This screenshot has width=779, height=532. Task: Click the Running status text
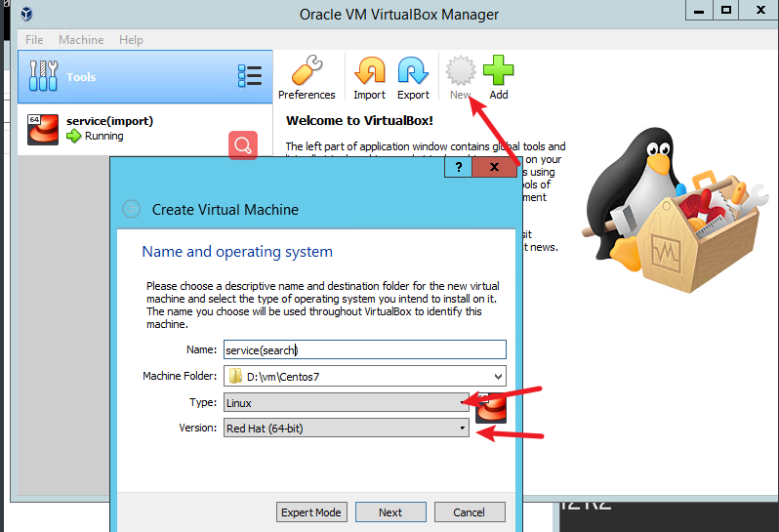tap(103, 136)
